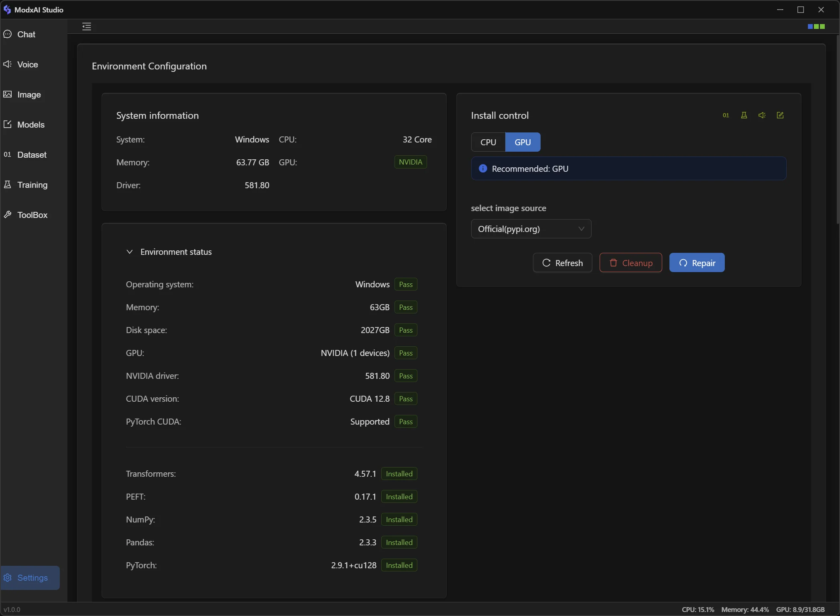Click the tri-color squares icon at top right
Image resolution: width=840 pixels, height=616 pixels.
click(816, 26)
